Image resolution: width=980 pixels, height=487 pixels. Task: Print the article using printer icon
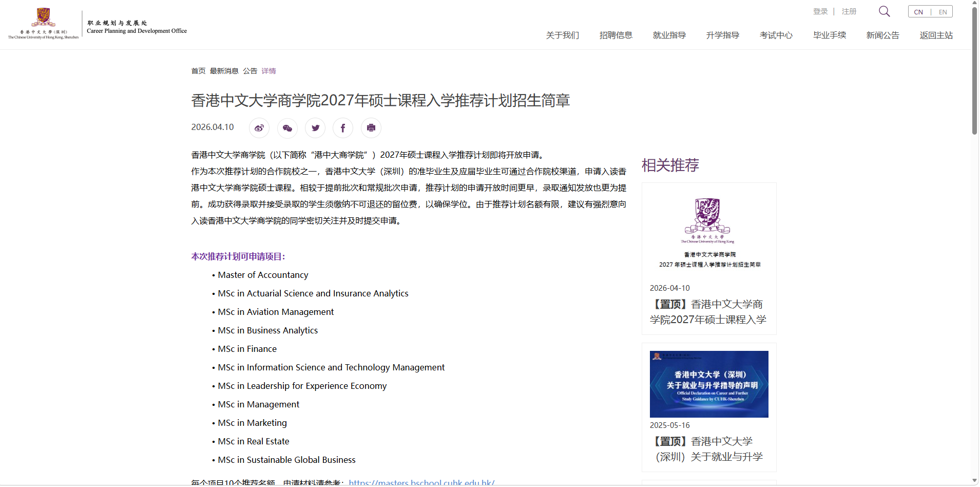click(x=371, y=128)
